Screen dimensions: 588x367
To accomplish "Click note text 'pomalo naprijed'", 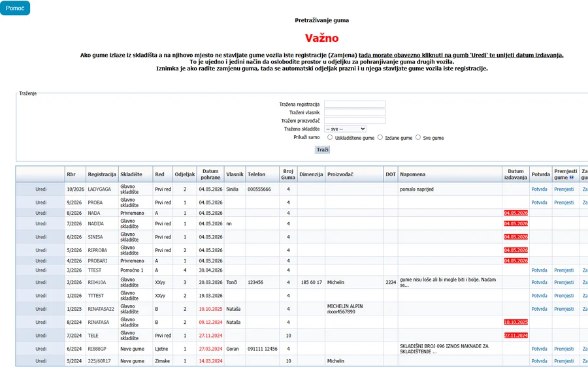I will click(417, 189).
